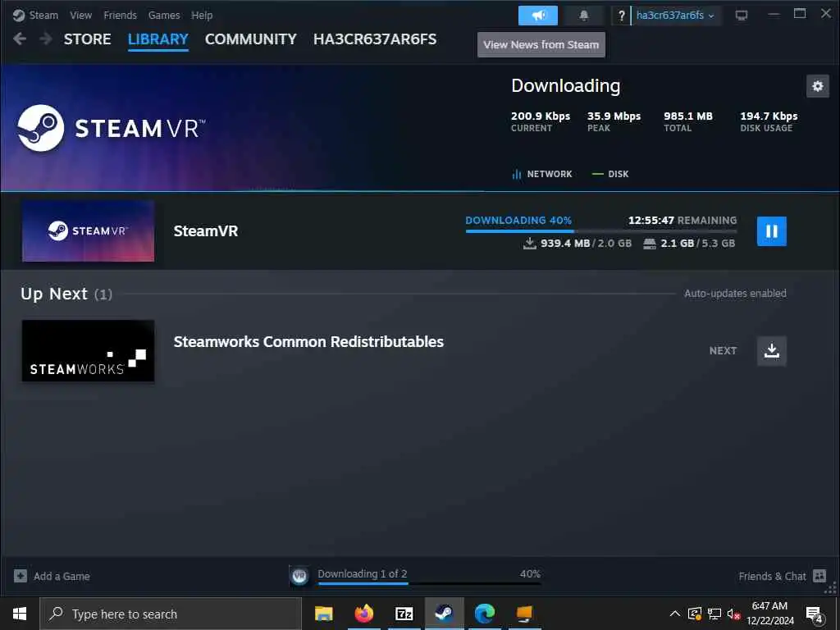The image size is (840, 630).
Task: Pause the SteamVR download
Action: 771,231
